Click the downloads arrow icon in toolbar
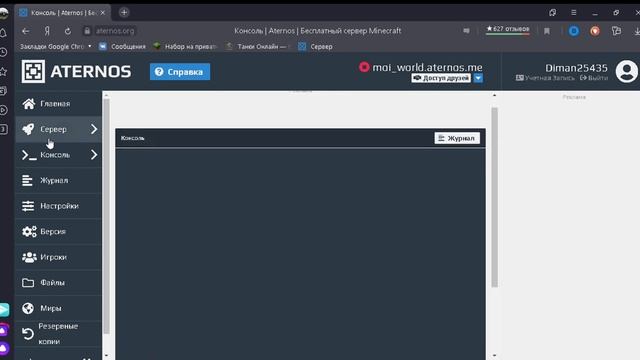The image size is (640, 360). (636, 31)
